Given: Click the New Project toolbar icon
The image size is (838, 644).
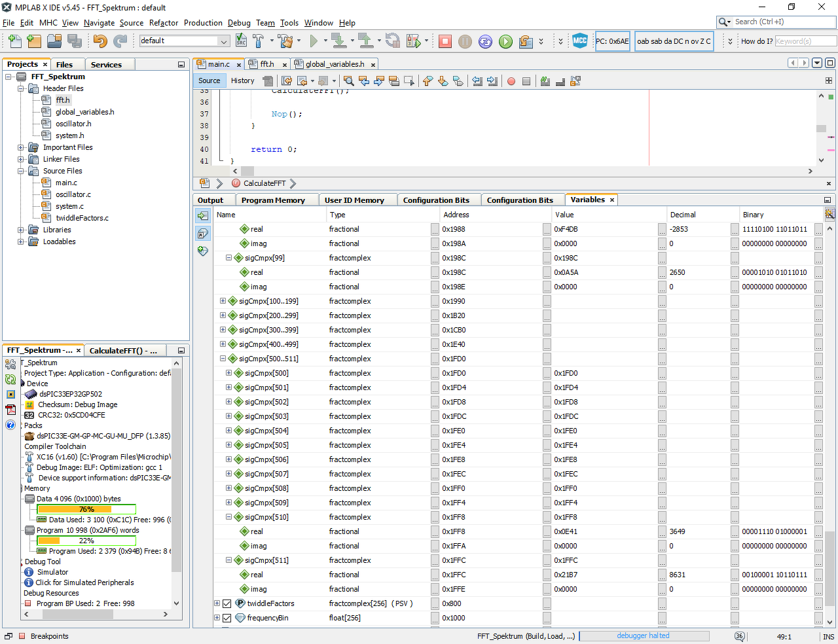Looking at the screenshot, I should point(34,41).
